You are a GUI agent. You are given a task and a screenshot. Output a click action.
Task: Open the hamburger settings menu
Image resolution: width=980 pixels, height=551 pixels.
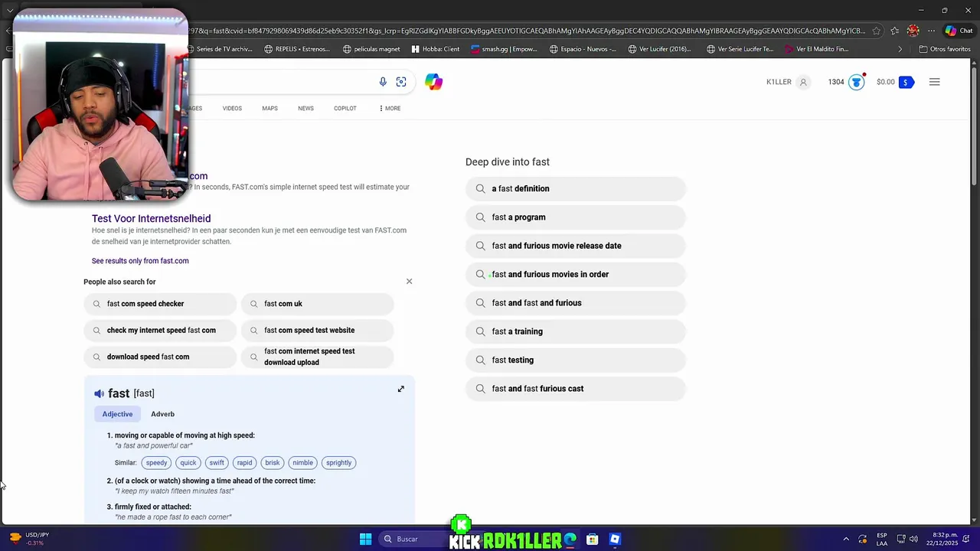pos(934,82)
